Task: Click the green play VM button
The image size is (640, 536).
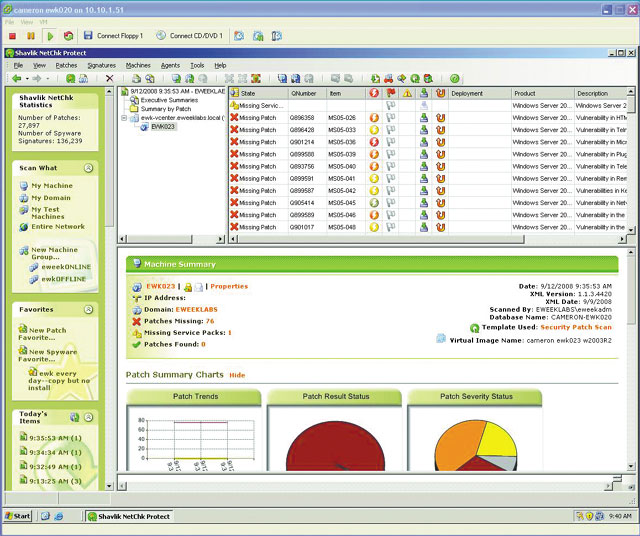Action: point(50,36)
